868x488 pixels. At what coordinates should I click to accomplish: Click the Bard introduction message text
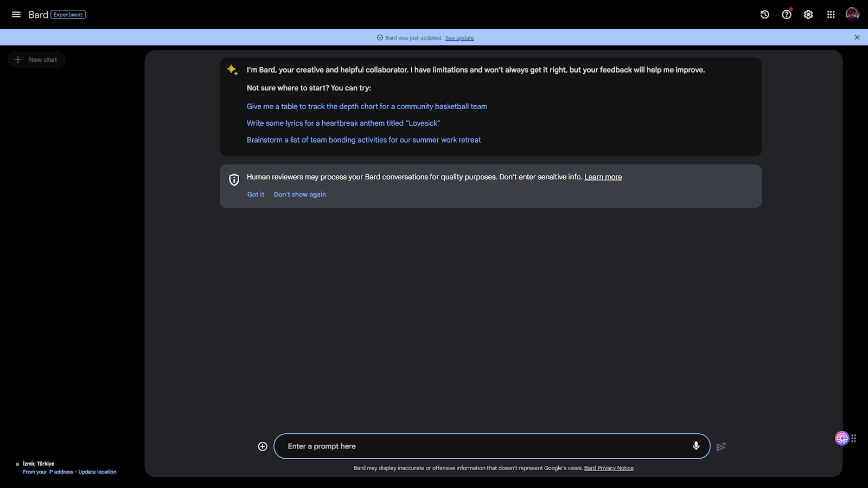[x=476, y=70]
